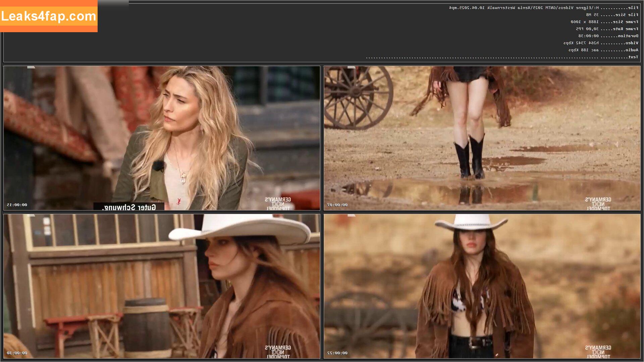Image resolution: width=644 pixels, height=362 pixels.
Task: Open the thumbnail showing black cowboy boots
Action: click(482, 138)
